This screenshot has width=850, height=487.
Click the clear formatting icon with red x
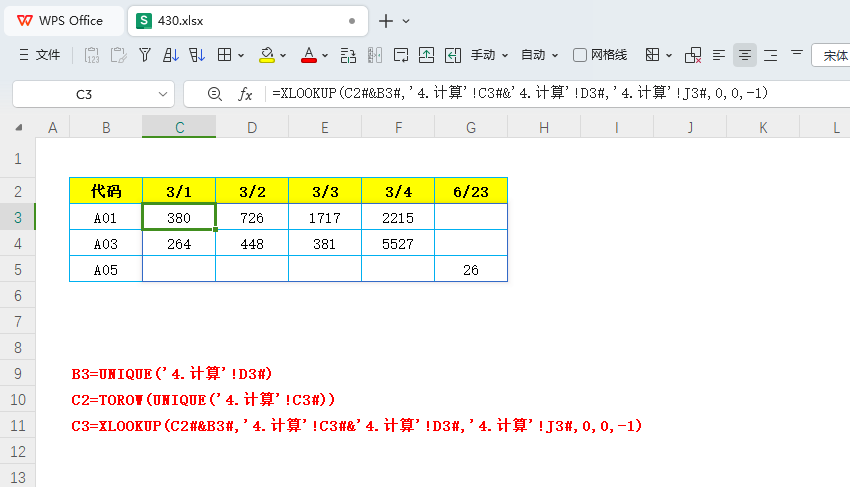[693, 55]
